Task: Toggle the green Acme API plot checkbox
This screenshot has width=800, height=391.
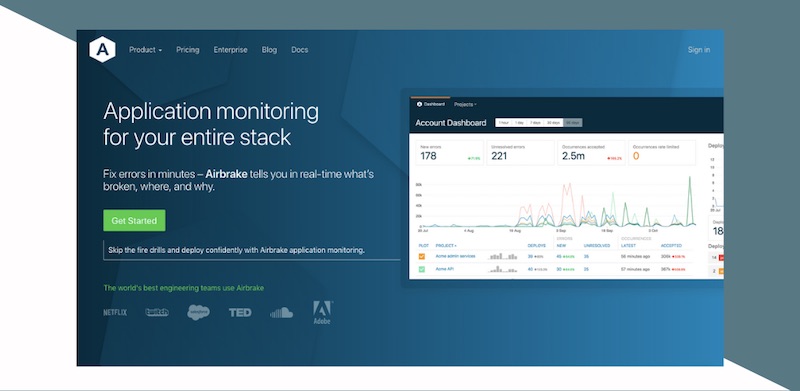Action: pyautogui.click(x=422, y=269)
